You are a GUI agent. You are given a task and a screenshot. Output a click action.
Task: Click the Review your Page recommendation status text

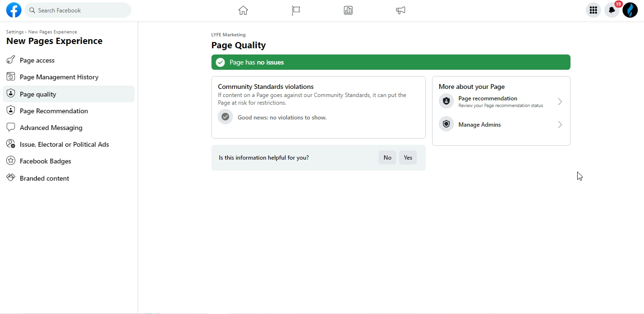click(501, 106)
